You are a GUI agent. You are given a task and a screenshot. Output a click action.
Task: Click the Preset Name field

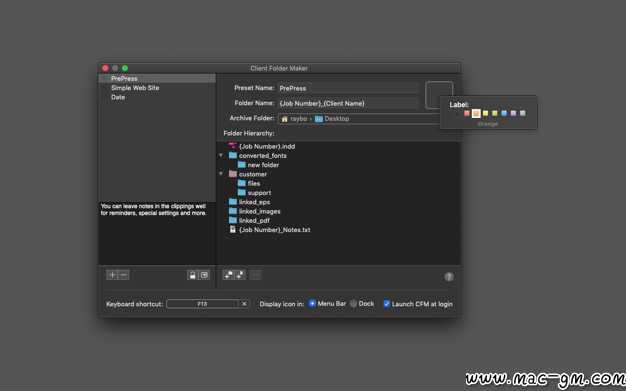click(x=348, y=88)
